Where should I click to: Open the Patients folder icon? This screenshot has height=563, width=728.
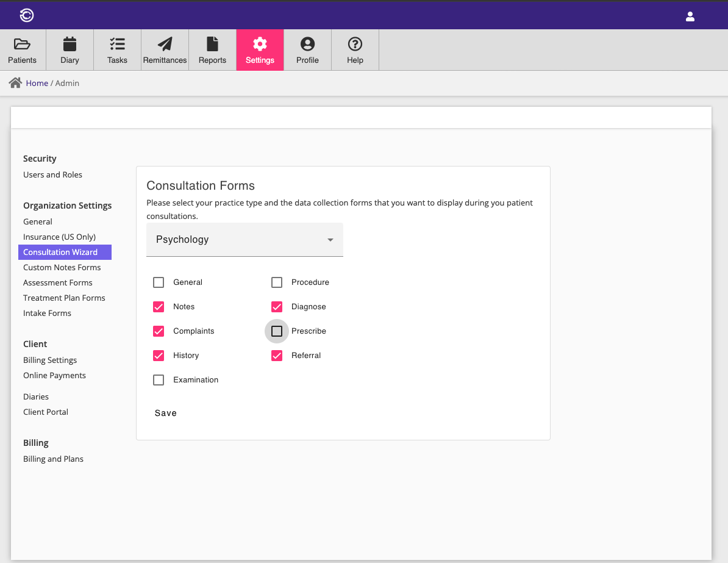click(x=22, y=44)
